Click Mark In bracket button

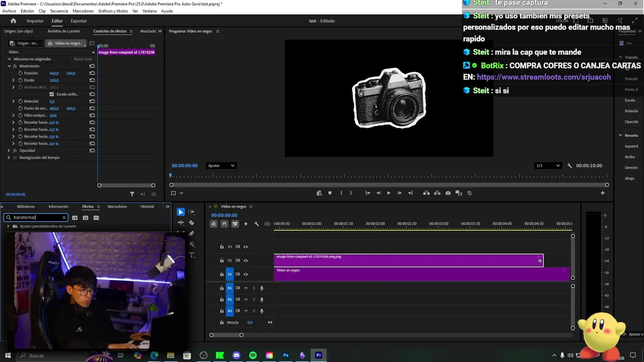pos(341,193)
